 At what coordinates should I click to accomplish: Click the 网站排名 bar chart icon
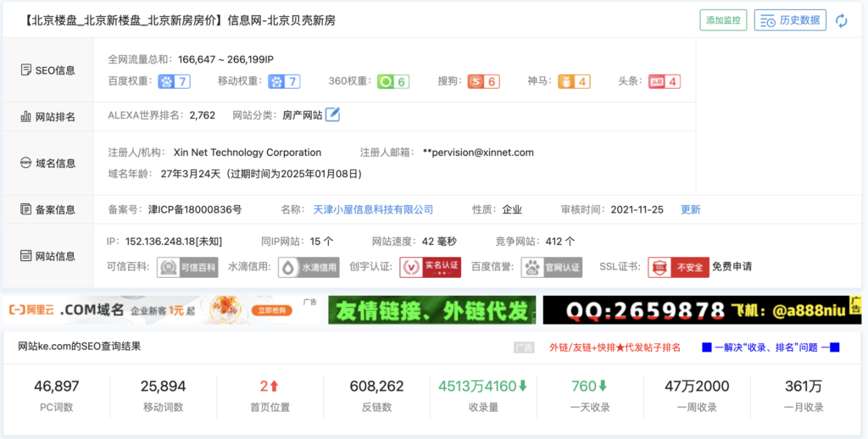25,116
